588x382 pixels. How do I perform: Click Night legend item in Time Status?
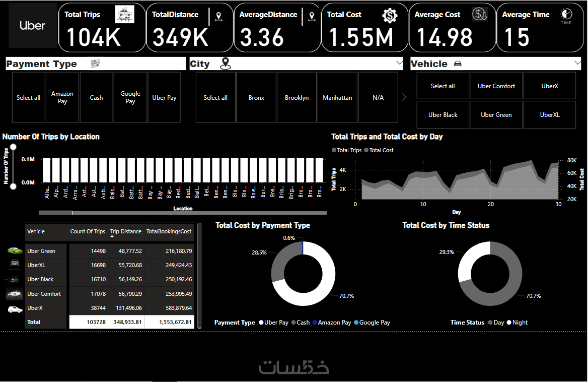pyautogui.click(x=517, y=323)
